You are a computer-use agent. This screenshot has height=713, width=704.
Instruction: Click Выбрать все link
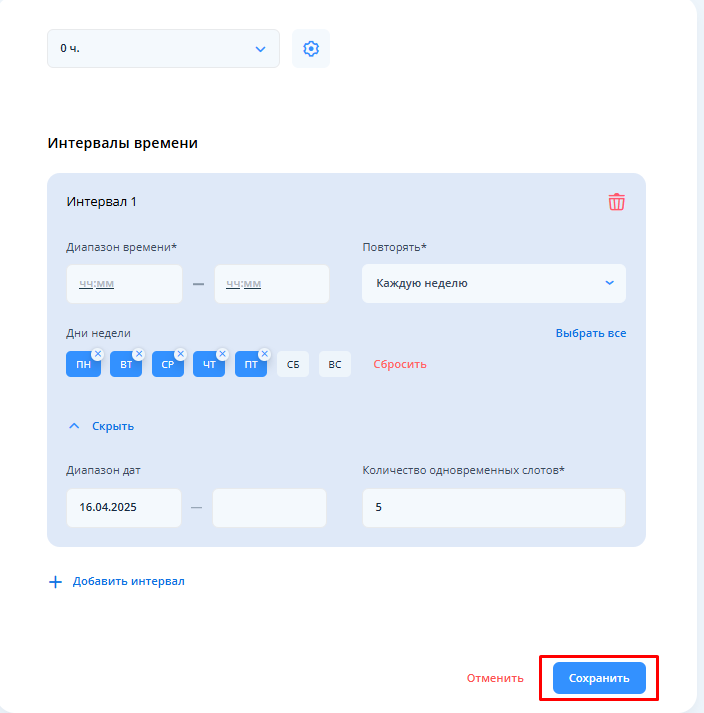pyautogui.click(x=590, y=333)
